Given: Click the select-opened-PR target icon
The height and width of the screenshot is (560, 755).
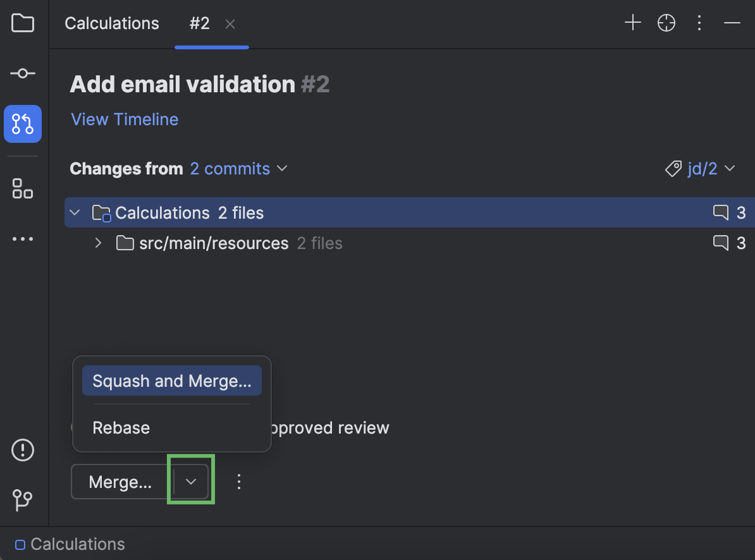Looking at the screenshot, I should point(666,23).
